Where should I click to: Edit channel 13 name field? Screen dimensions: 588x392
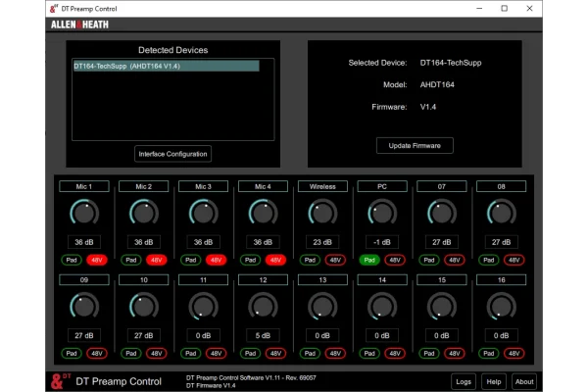click(322, 280)
